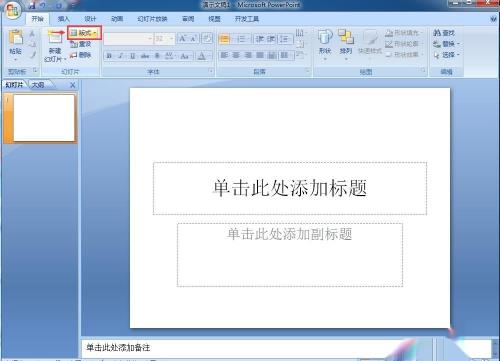Open the Shape Effects (形状效果) dropdown
Screen dimensions: 500x361
coord(404,54)
